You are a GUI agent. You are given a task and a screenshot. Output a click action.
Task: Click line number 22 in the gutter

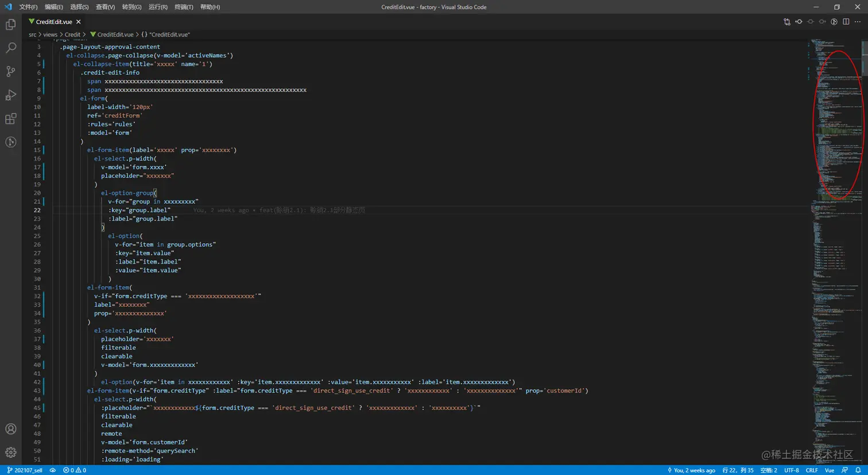[x=37, y=210]
